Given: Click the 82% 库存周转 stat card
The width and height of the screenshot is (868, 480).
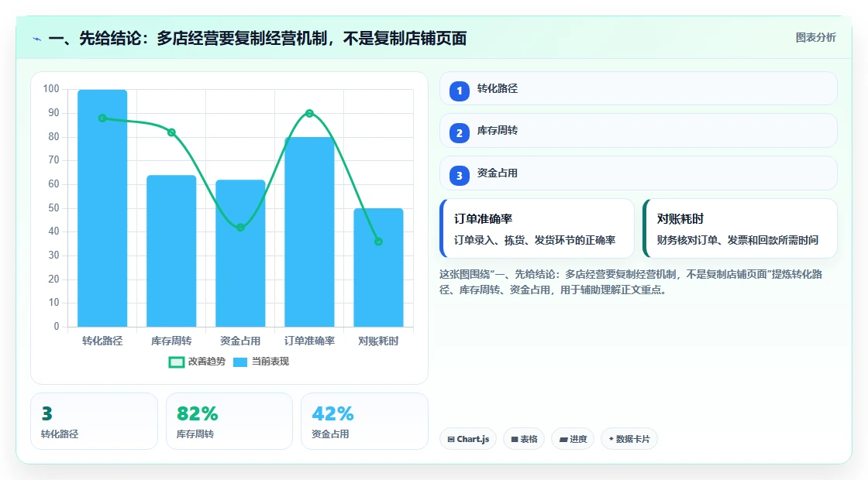Looking at the screenshot, I should click(229, 421).
